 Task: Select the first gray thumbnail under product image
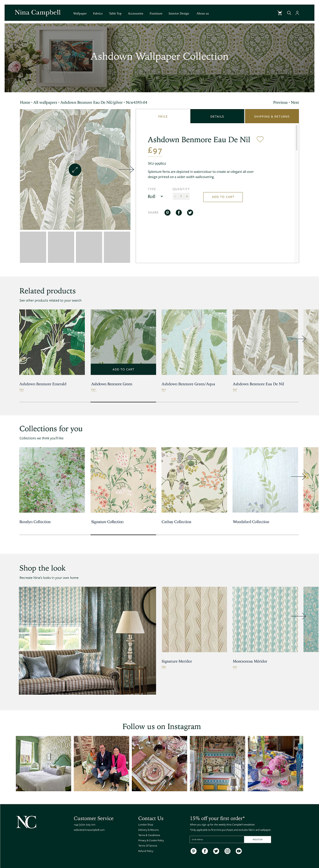pyautogui.click(x=33, y=247)
